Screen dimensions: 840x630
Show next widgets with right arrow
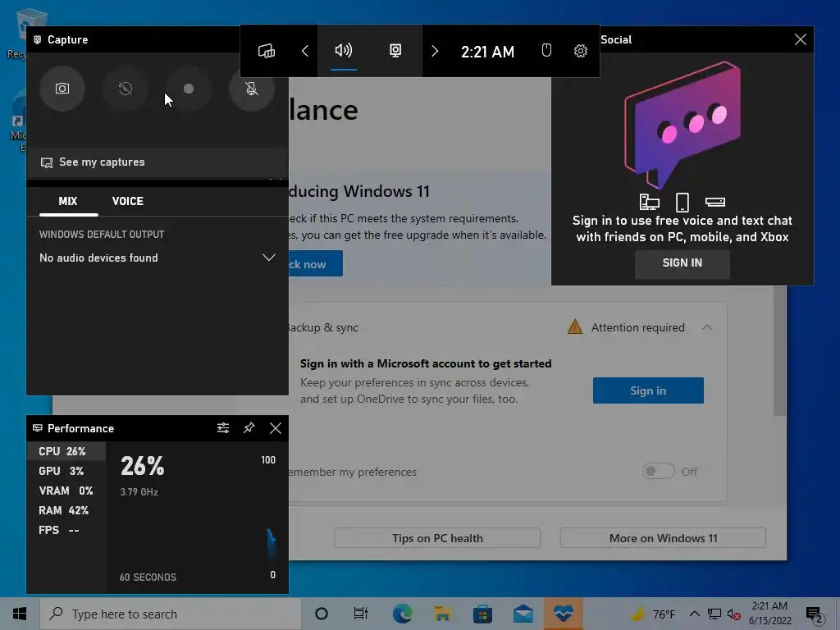click(435, 51)
